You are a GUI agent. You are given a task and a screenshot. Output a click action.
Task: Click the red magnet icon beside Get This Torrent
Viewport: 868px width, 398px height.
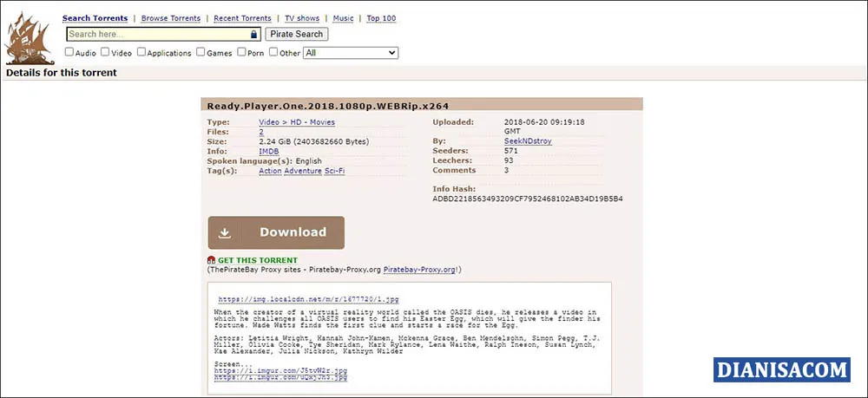point(211,260)
